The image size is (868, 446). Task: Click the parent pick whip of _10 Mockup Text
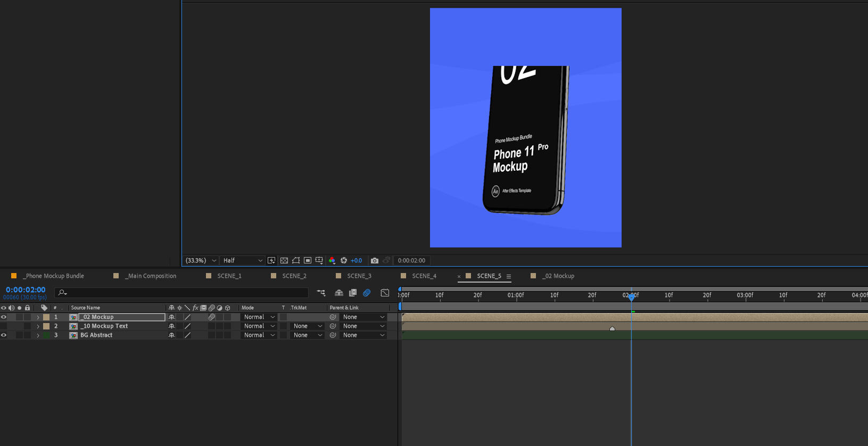pos(333,326)
